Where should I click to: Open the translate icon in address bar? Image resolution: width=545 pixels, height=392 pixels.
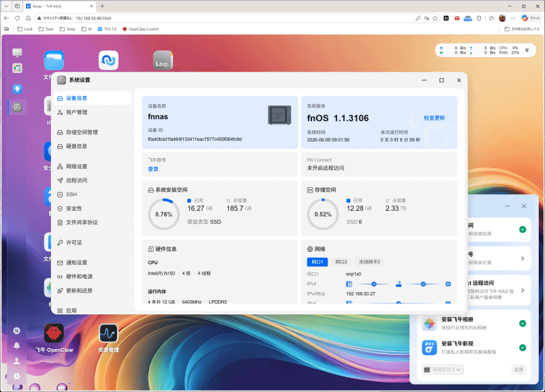pyautogui.click(x=426, y=18)
